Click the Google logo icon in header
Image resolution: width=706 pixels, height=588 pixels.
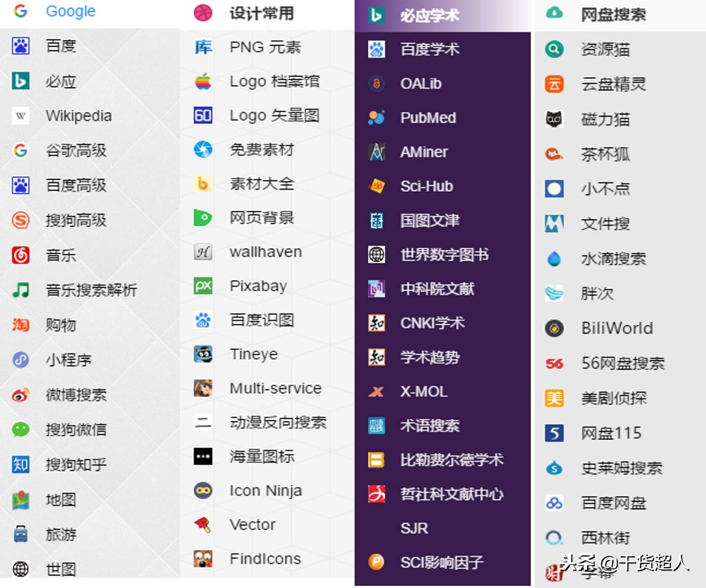pos(20,11)
